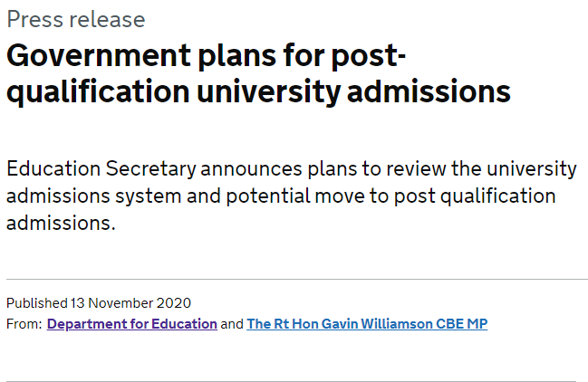The image size is (588, 382).
Task: Click the word and between the links
Action: coord(232,324)
